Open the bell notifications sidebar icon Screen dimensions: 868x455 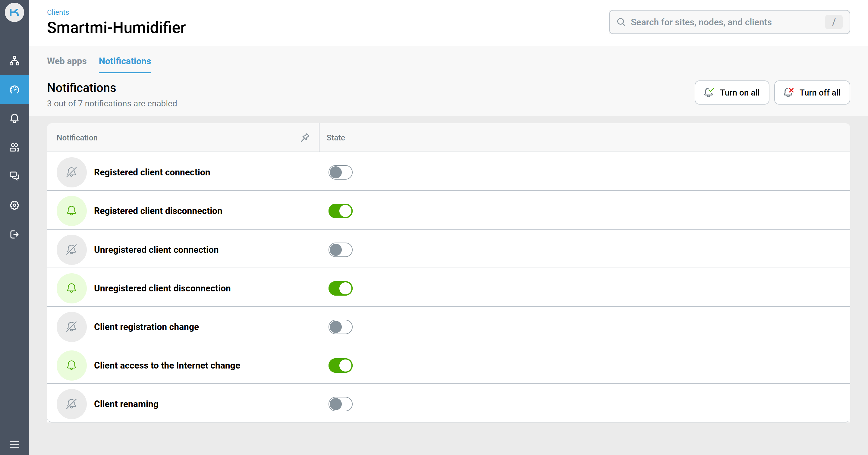coord(14,118)
